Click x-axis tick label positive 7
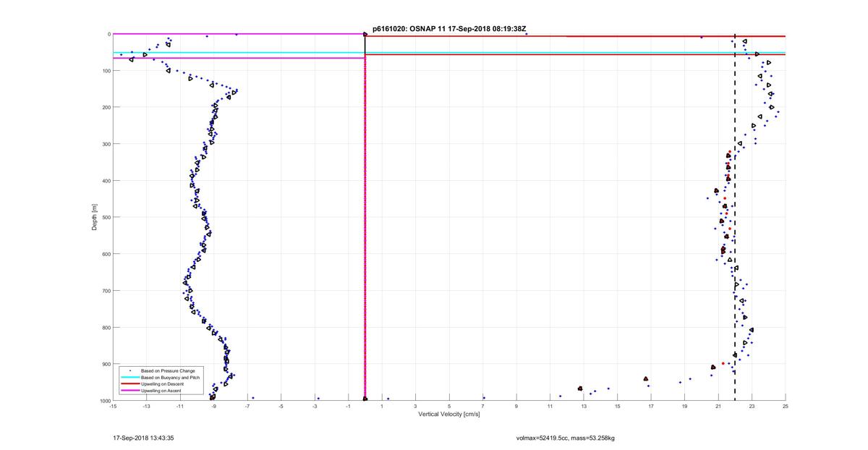This screenshot has width=868, height=450. (x=482, y=406)
